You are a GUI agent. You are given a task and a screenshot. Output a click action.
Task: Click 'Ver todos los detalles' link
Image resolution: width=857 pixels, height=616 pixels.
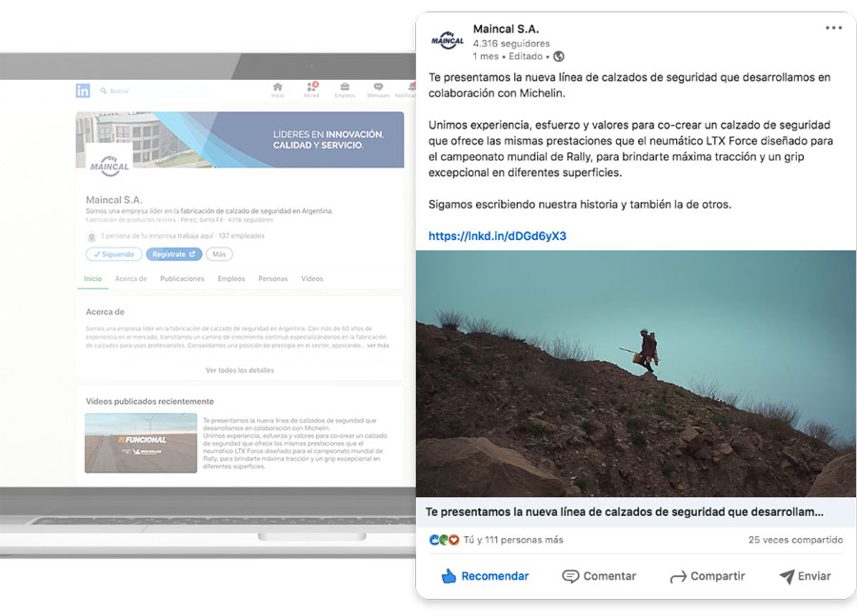pos(240,370)
